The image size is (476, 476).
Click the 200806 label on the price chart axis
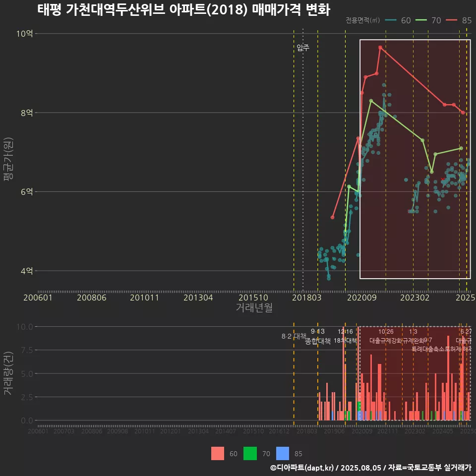point(91,297)
